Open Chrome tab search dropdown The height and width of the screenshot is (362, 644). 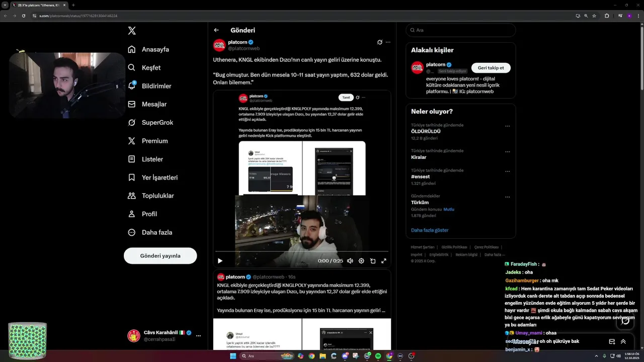5,5
